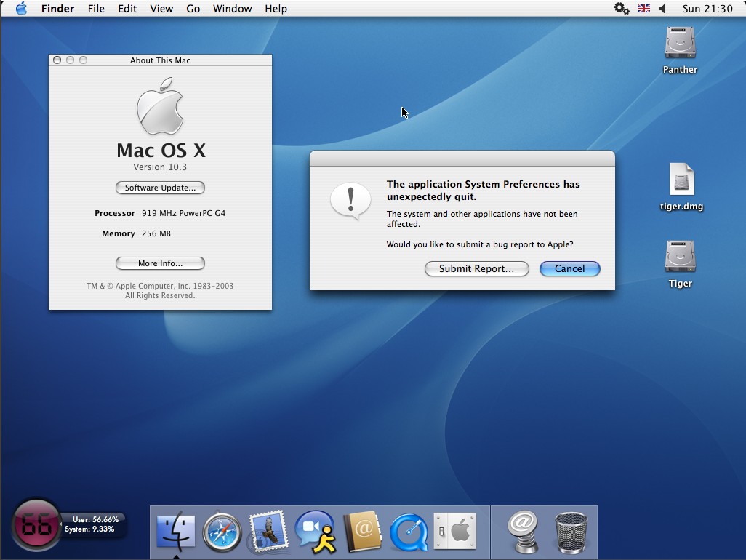This screenshot has width=746, height=560.
Task: Close the About This Mac window
Action: 57,60
